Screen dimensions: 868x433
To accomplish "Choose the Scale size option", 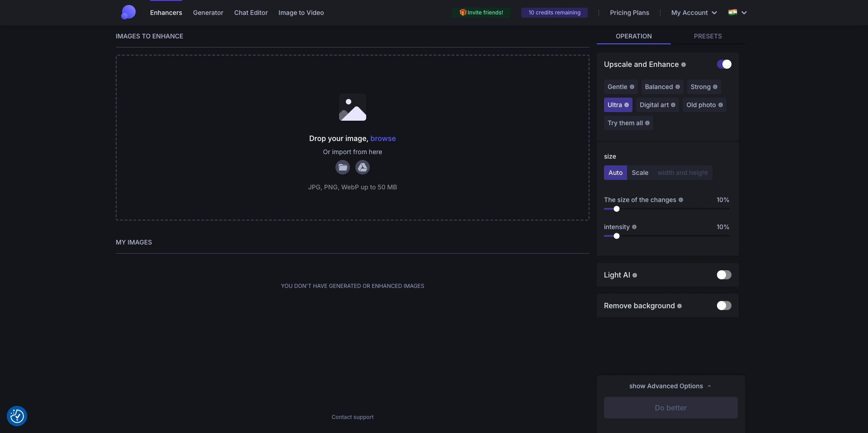I will pyautogui.click(x=640, y=173).
